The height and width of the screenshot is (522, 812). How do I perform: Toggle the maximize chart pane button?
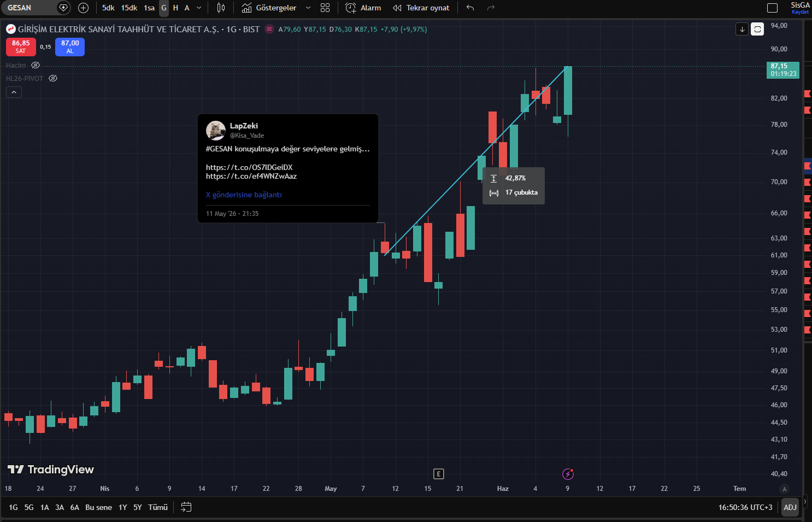[x=757, y=29]
